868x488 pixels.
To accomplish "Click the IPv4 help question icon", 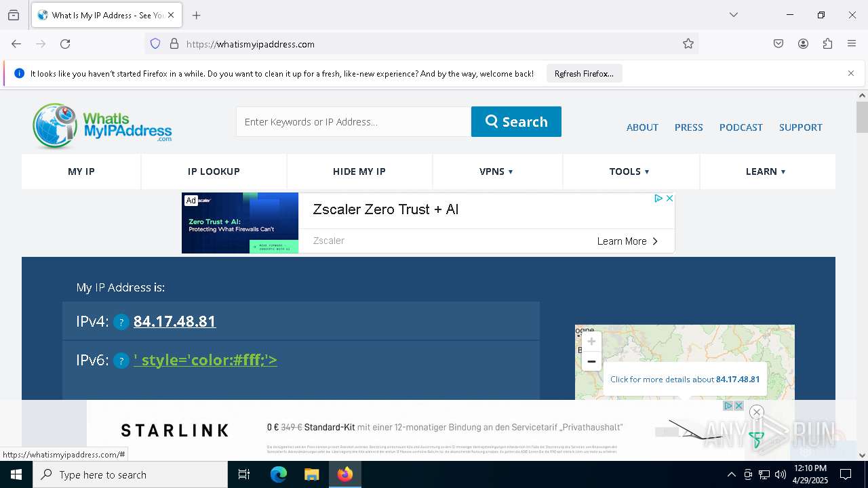I will (121, 322).
